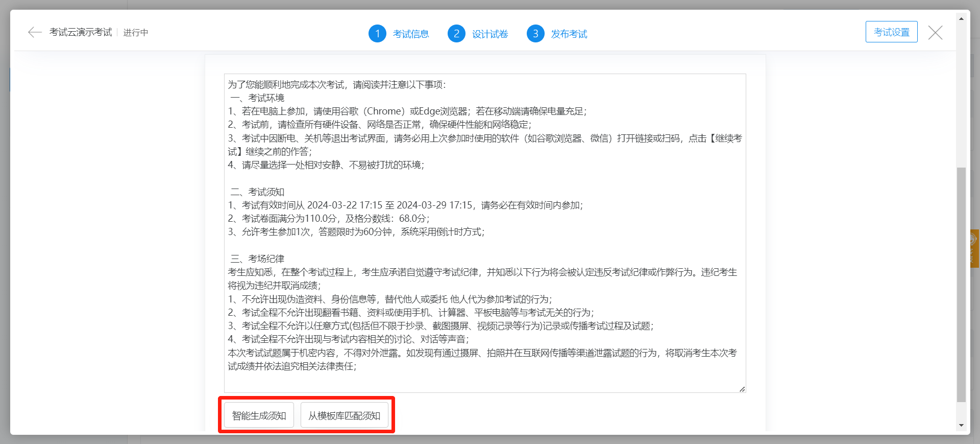The width and height of the screenshot is (980, 444).
Task: Click the vertical scrollbar thumb
Action: click(x=961, y=284)
